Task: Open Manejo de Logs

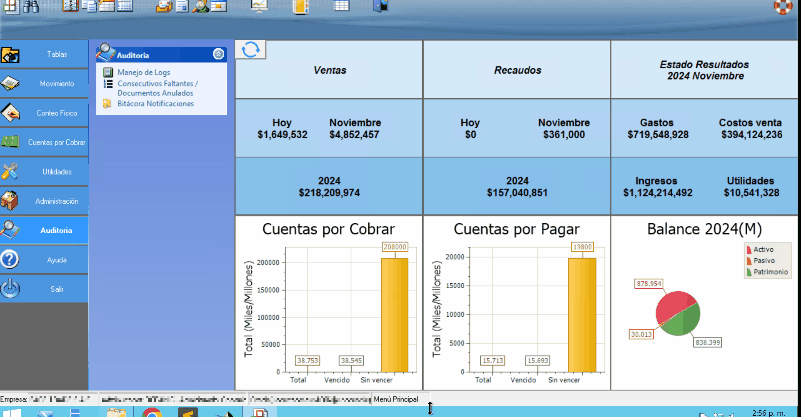Action: coord(143,72)
